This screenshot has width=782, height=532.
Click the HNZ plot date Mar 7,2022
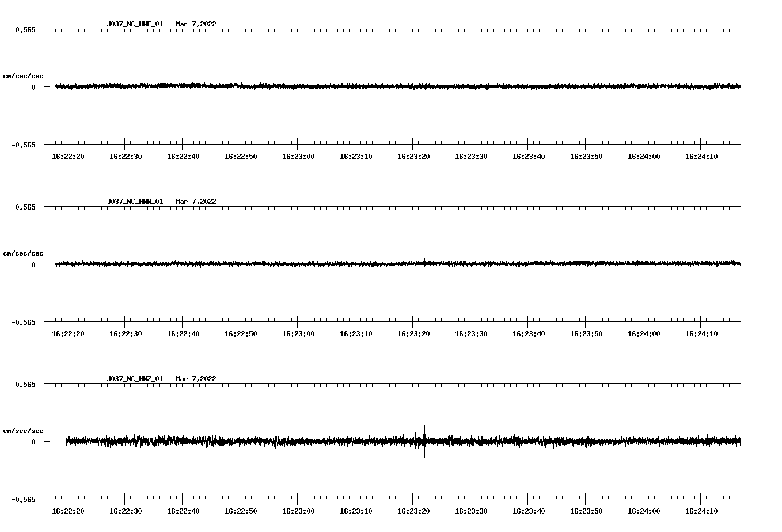(196, 379)
